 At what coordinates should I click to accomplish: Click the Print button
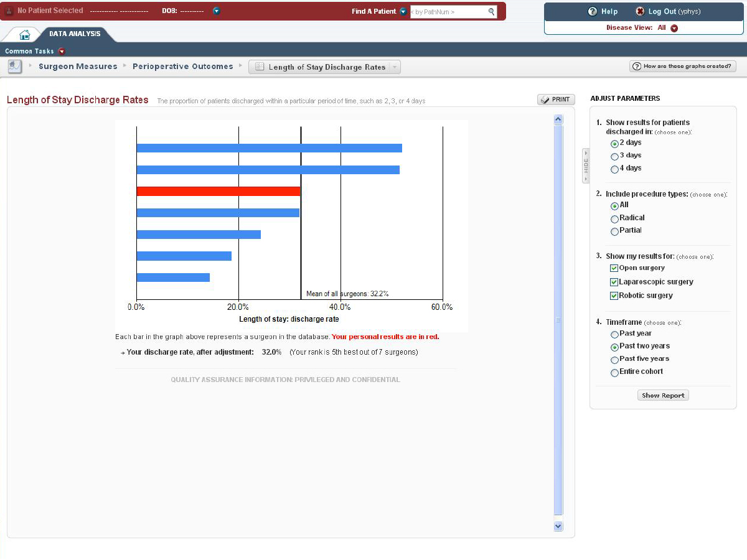(556, 100)
